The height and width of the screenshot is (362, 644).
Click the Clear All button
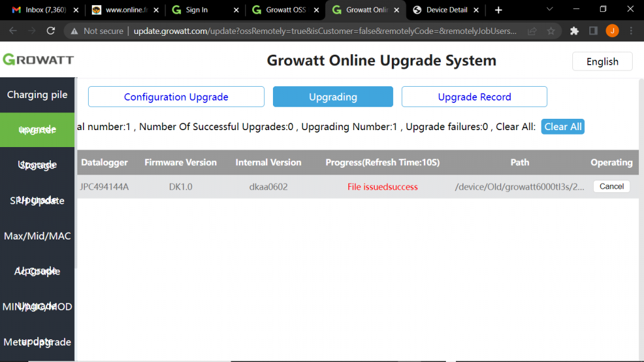click(563, 126)
